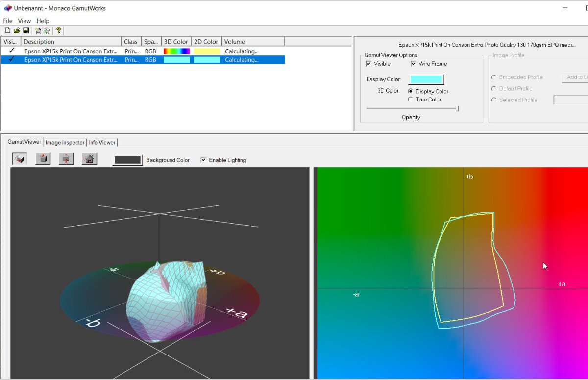Image resolution: width=588 pixels, height=380 pixels.
Task: Open the Info Viewer tab
Action: [x=102, y=143]
